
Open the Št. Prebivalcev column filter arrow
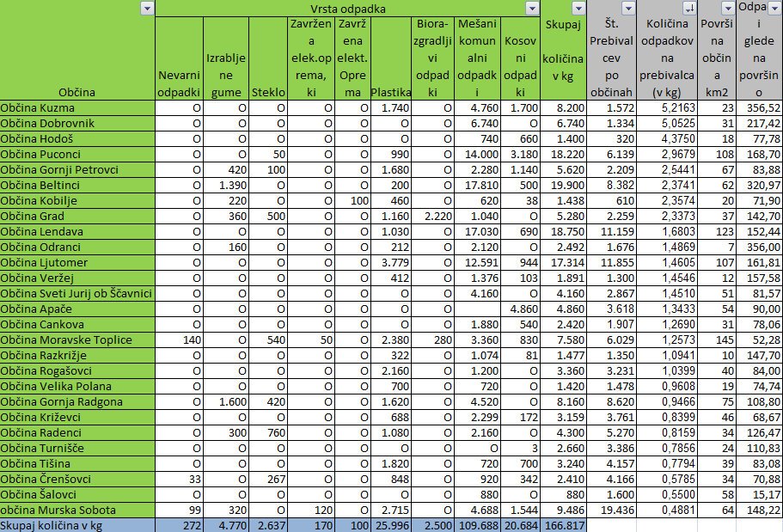click(627, 8)
